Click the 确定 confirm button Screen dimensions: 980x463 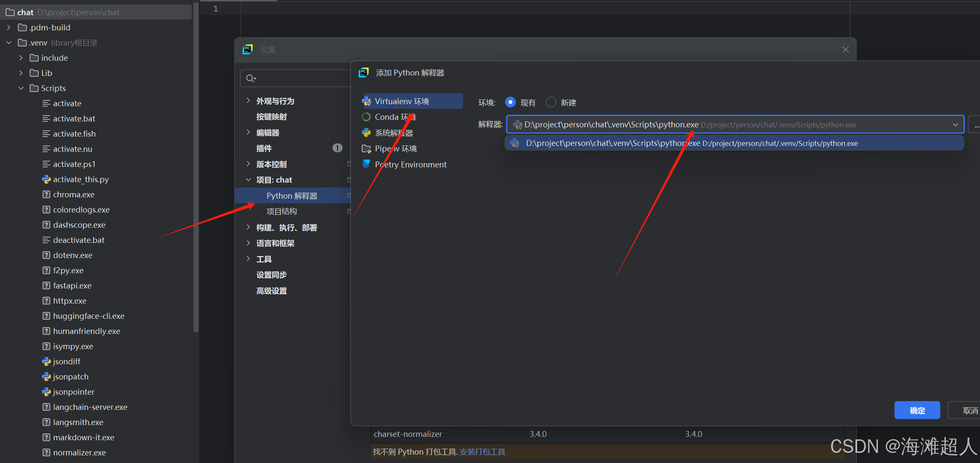[x=917, y=410]
